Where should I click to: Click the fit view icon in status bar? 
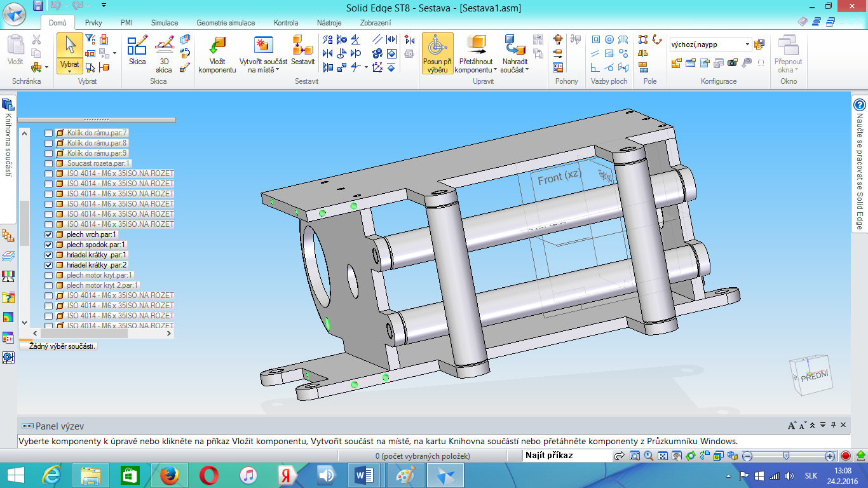pos(662,456)
